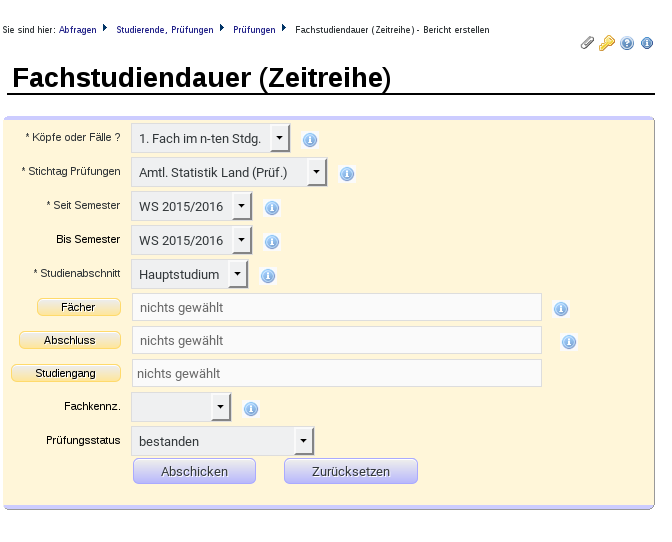Show info for Köpfe oder Fälle
Viewport: 672px width, 542px height.
point(310,140)
